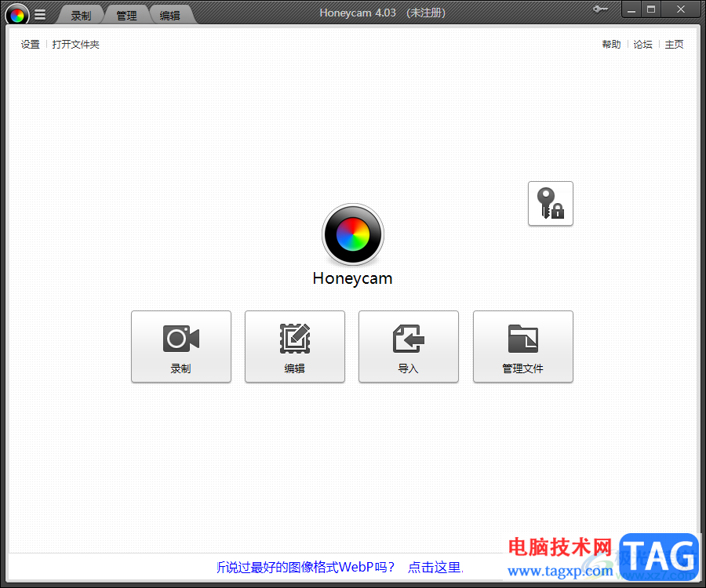
Task: Open the 论坛 forum link
Action: (642, 45)
